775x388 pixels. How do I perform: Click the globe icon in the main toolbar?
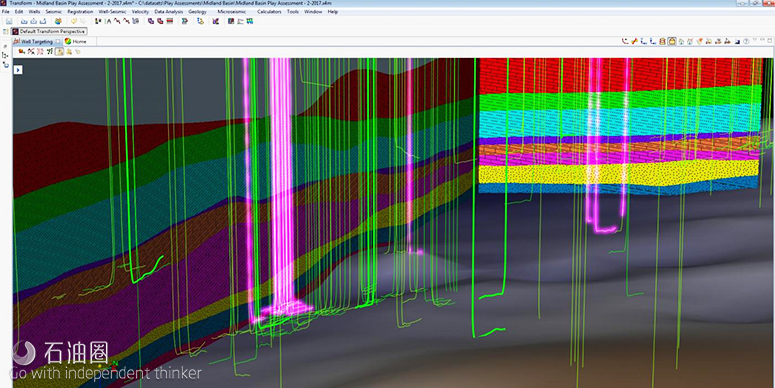coord(58,21)
